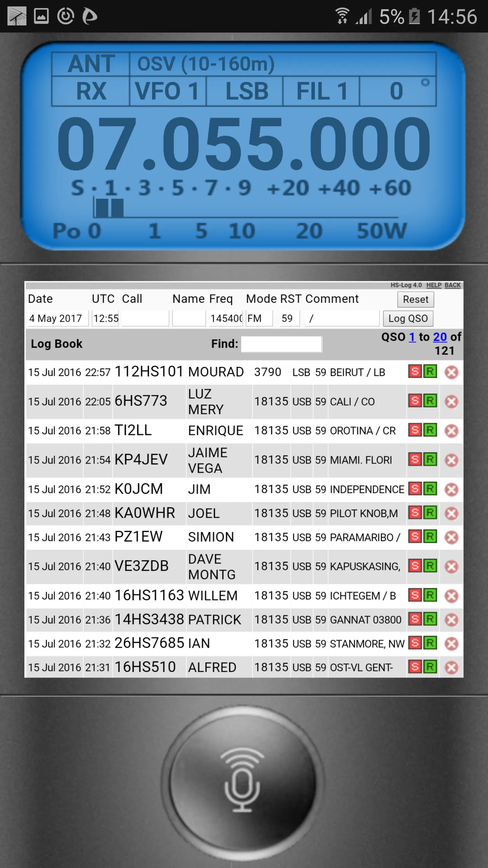
Task: Delete the 6HS773 LUZ MERY log entry
Action: click(x=451, y=402)
